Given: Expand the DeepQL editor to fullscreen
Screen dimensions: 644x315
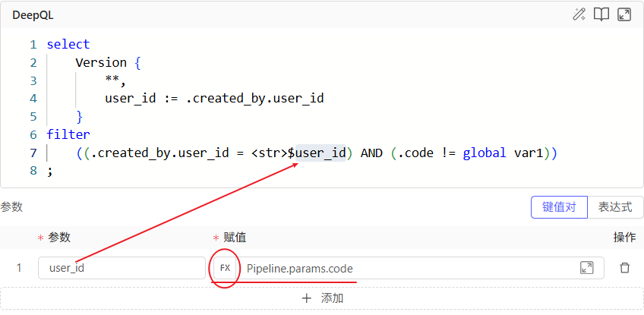Looking at the screenshot, I should pyautogui.click(x=624, y=14).
